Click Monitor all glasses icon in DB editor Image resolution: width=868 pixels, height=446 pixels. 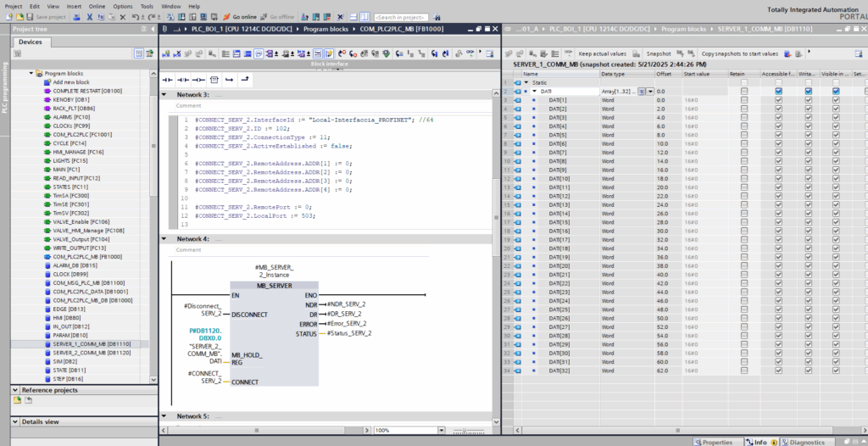click(x=569, y=53)
